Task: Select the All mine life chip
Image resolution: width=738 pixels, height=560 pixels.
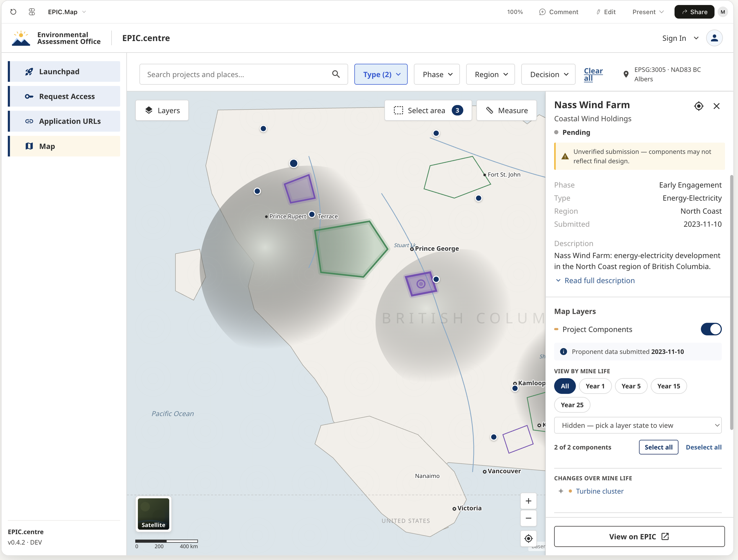Action: tap(565, 386)
